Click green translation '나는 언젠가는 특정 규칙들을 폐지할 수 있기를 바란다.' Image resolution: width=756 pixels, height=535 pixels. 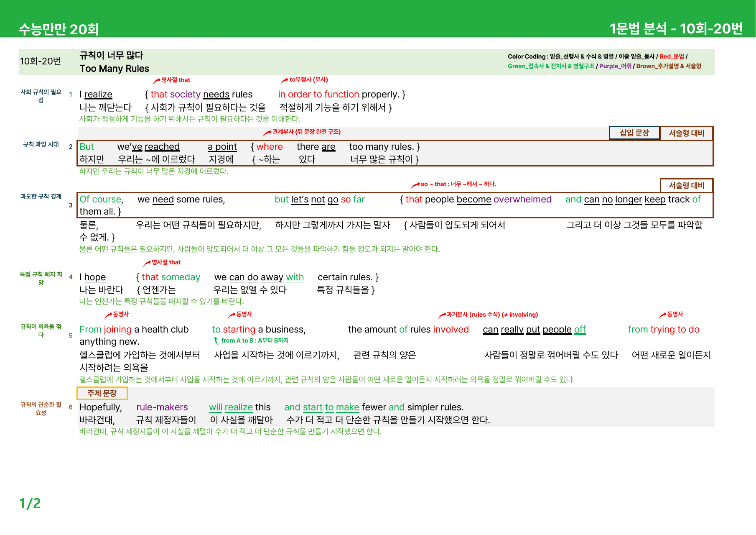pyautogui.click(x=162, y=301)
